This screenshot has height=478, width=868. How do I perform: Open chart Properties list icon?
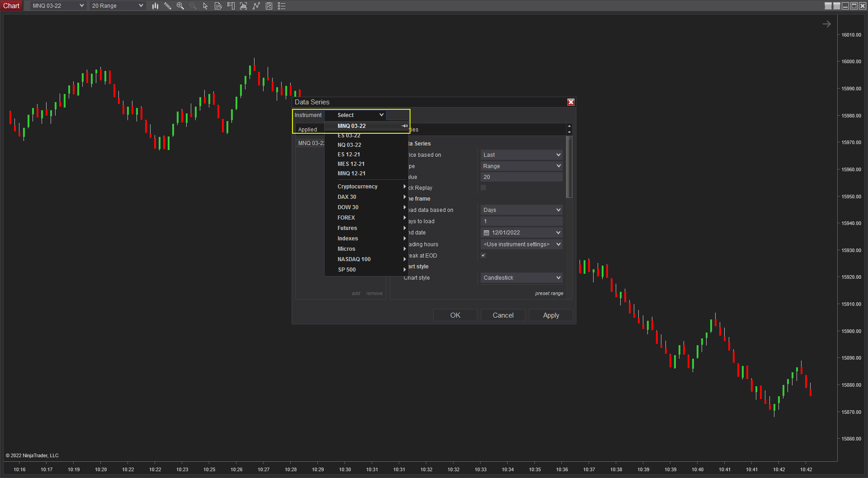tap(282, 6)
